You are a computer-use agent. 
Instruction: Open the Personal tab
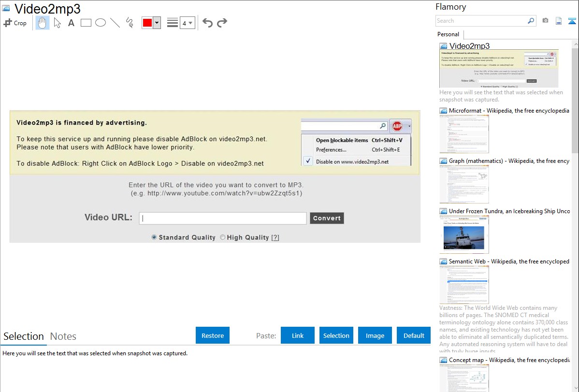449,34
